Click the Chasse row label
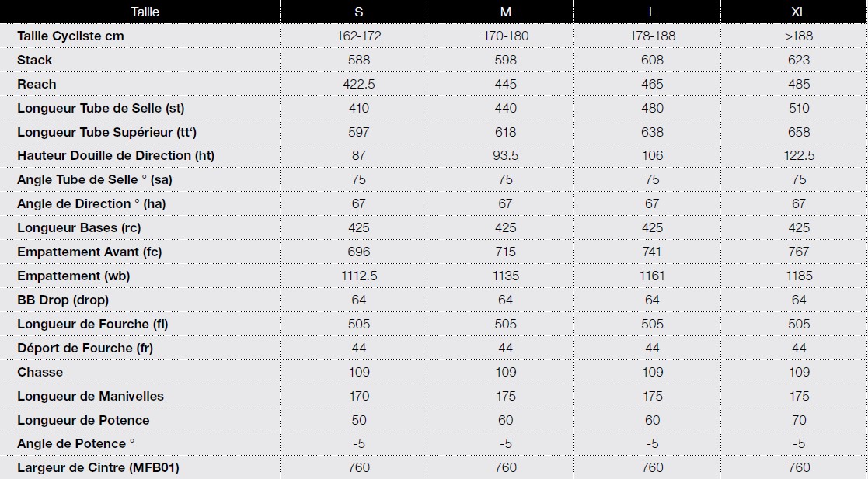 pos(40,372)
